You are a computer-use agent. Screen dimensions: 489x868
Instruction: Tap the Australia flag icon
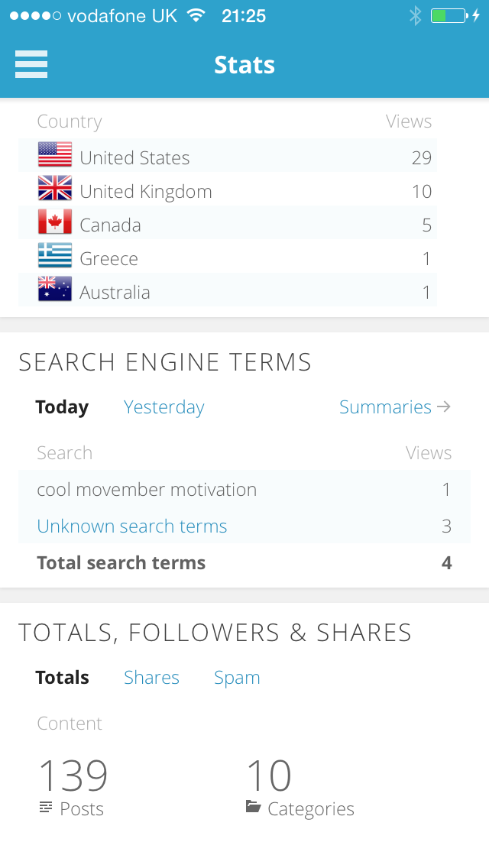point(55,290)
